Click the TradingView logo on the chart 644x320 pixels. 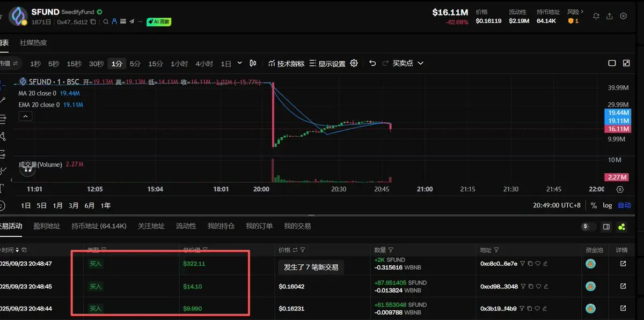[28, 169]
